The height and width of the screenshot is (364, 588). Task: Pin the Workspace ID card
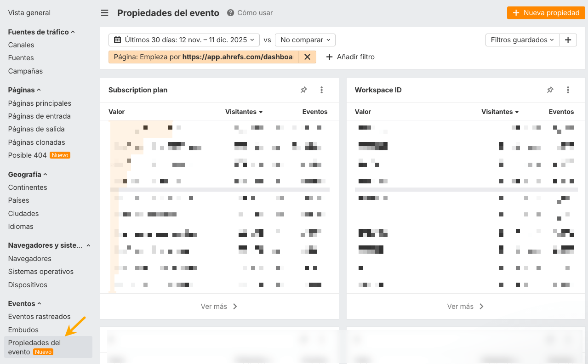pyautogui.click(x=550, y=90)
